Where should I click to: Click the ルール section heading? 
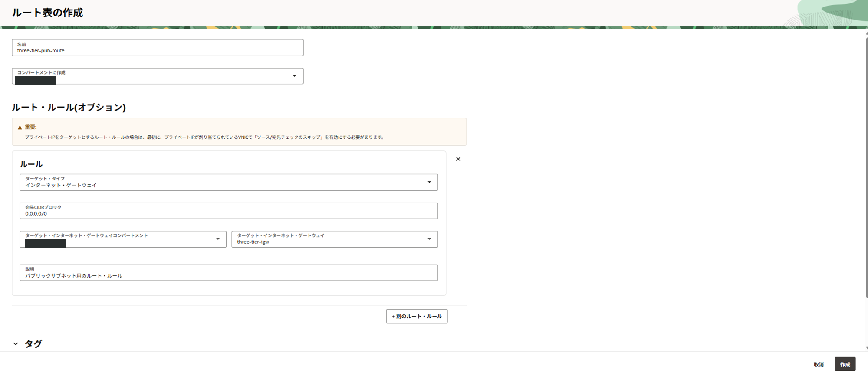click(x=31, y=164)
